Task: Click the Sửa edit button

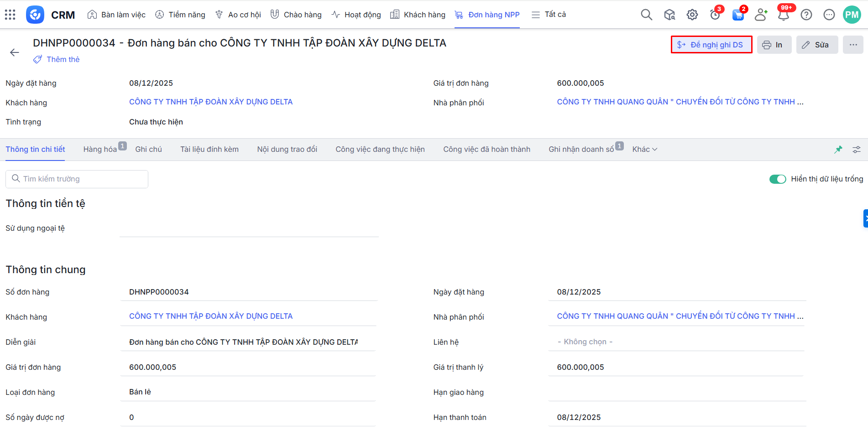Action: coord(817,45)
